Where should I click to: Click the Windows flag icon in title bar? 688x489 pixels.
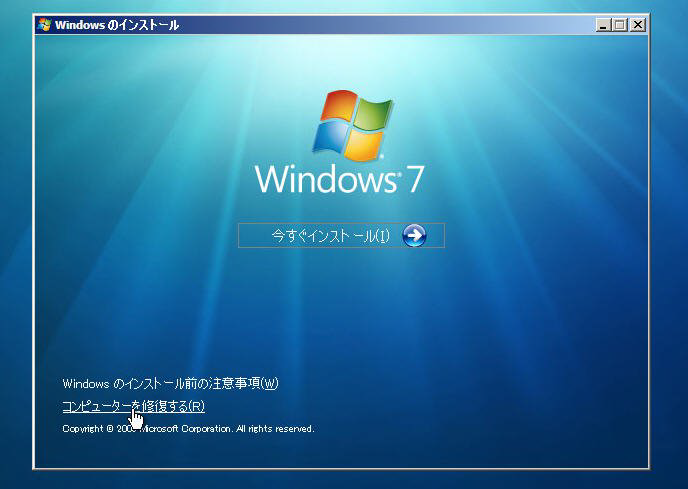44,25
